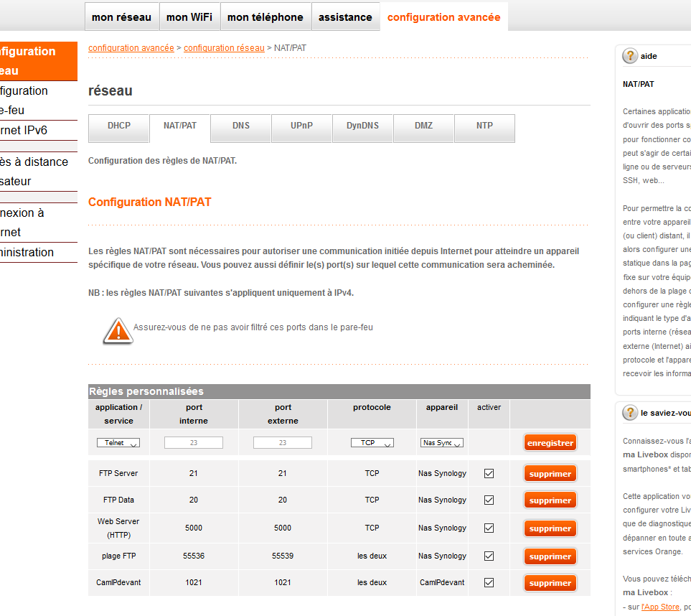691x616 pixels.
Task: Disable the CamIPdevant rule checkbox
Action: point(489,583)
